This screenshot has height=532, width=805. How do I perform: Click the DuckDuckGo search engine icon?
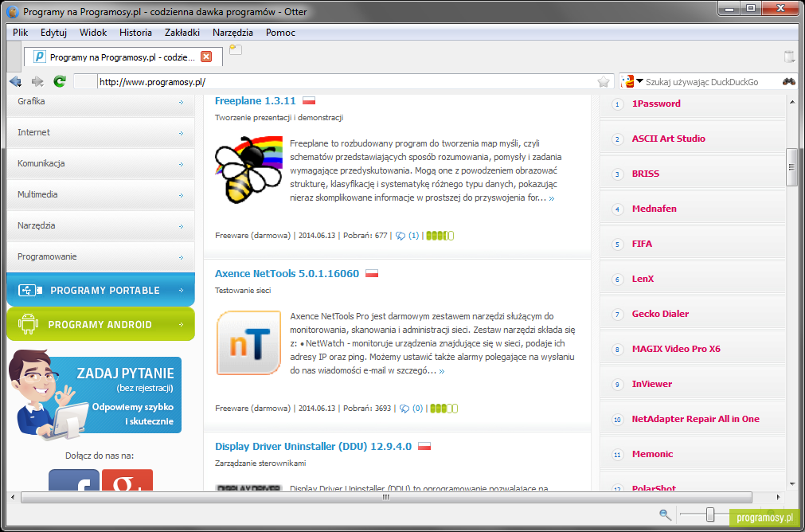pos(627,82)
